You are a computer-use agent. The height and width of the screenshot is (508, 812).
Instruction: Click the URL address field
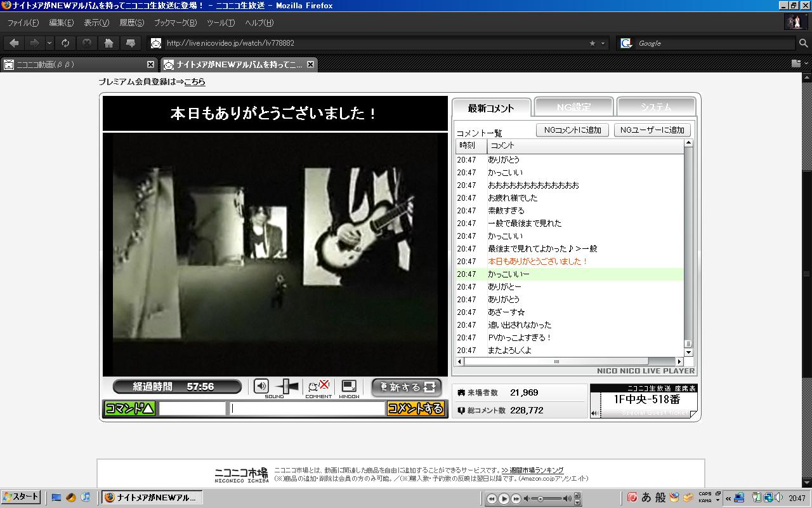pyautogui.click(x=374, y=43)
